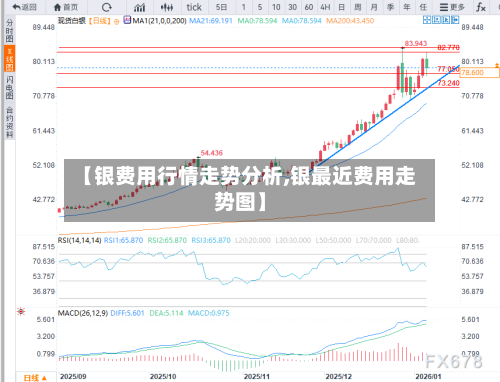500x382 pixels.
Task: Select the 10 minute period
Action: pos(276,7)
